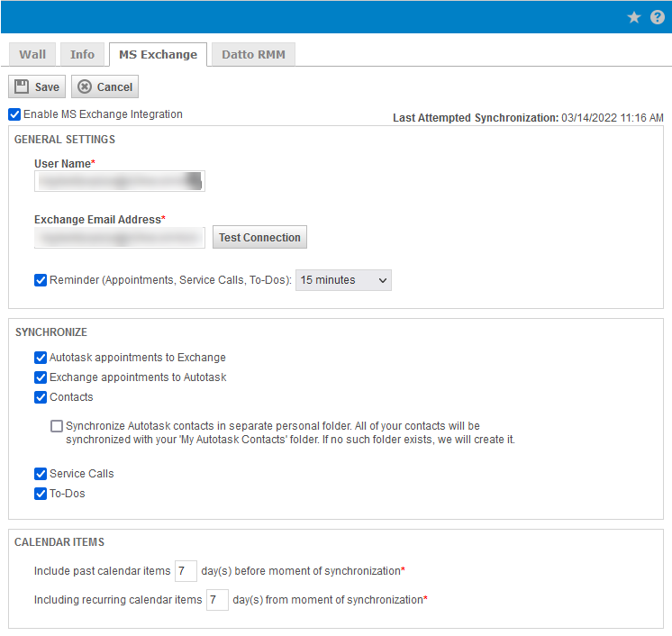This screenshot has width=672, height=636.
Task: Click the favorites star icon
Action: coord(634,17)
